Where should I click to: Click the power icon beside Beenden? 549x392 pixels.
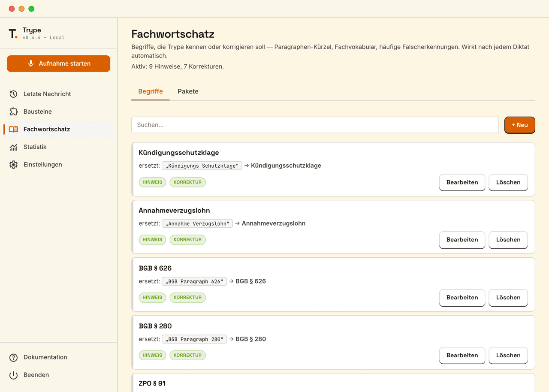tap(13, 375)
